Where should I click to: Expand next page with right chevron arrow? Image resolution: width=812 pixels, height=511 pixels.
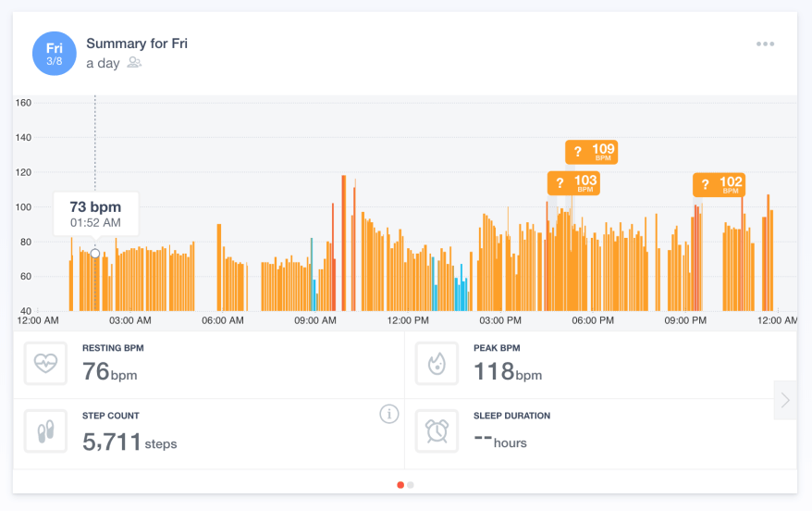785,400
